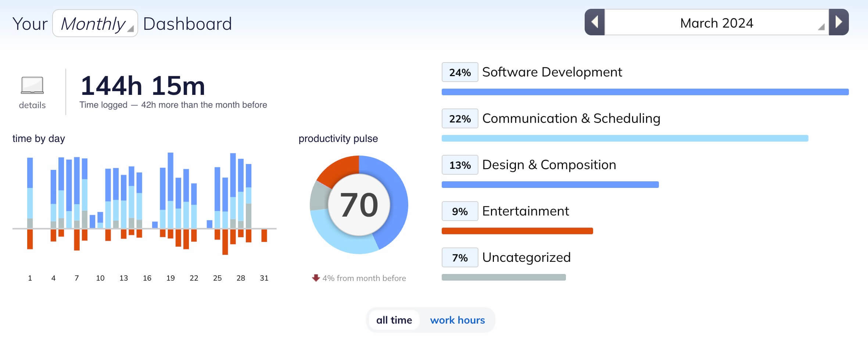Select the all time view

pyautogui.click(x=394, y=320)
